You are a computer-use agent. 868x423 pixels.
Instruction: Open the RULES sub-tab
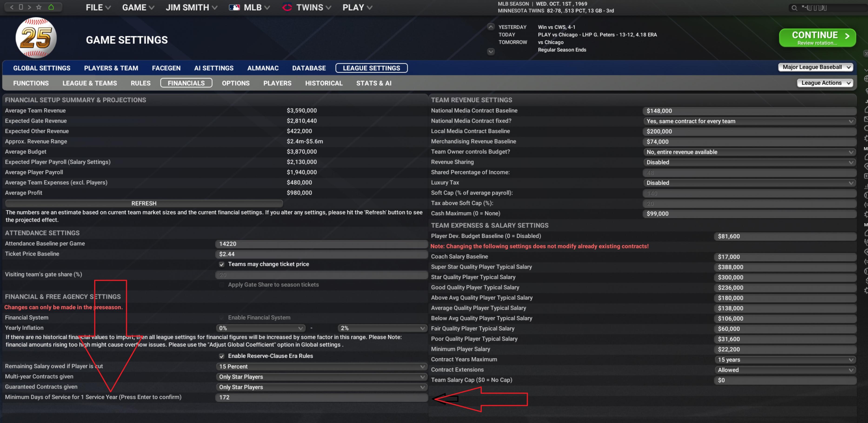point(140,83)
